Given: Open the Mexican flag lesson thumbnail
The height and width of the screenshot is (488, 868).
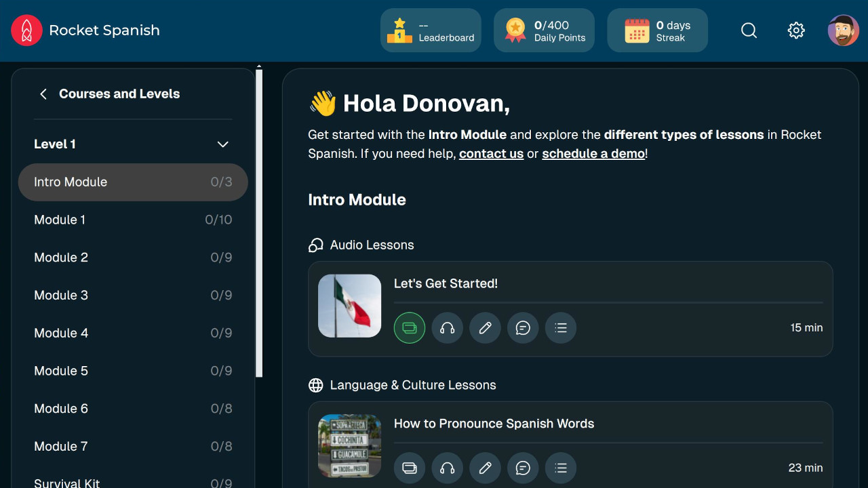Looking at the screenshot, I should point(349,306).
